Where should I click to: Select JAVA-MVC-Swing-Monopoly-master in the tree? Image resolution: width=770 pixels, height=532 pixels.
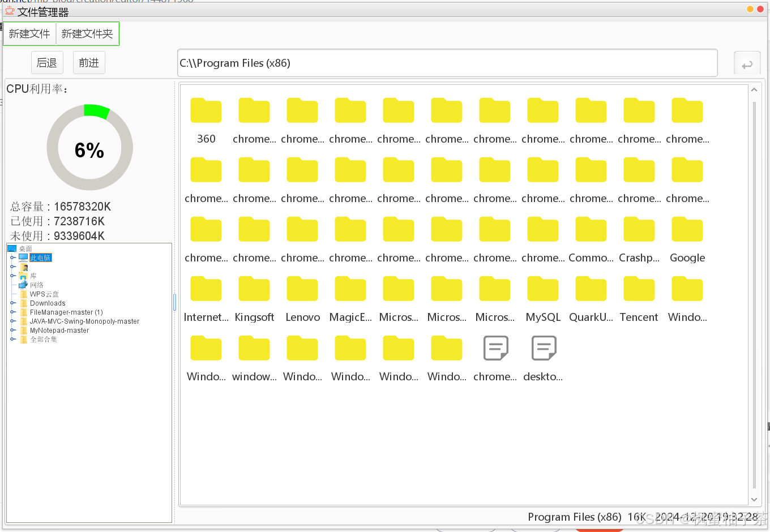(84, 321)
